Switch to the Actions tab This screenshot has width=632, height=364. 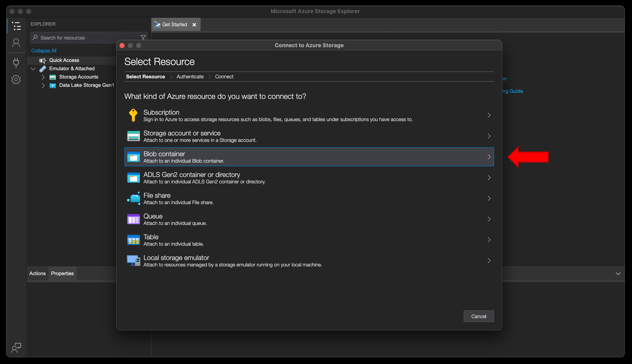[37, 273]
